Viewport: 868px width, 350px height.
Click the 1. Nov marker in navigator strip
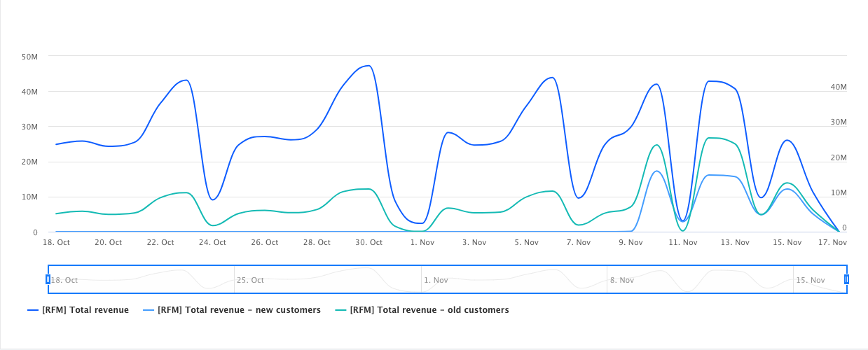click(x=436, y=280)
